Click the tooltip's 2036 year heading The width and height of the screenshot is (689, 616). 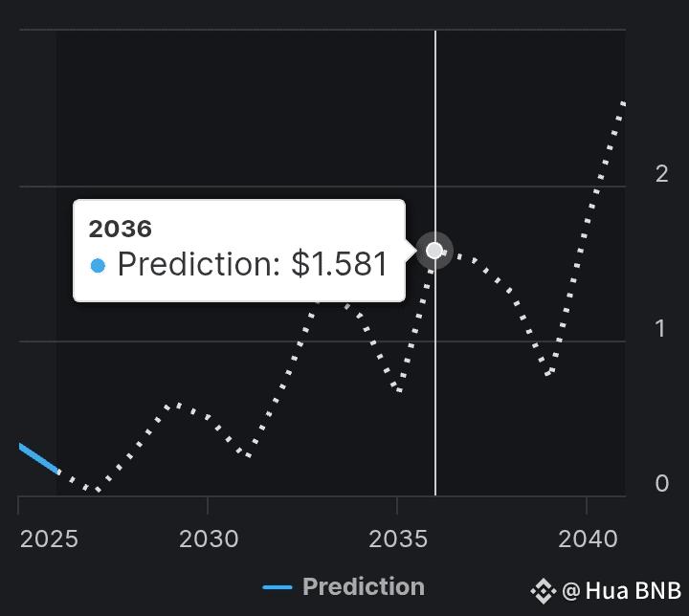tap(120, 229)
